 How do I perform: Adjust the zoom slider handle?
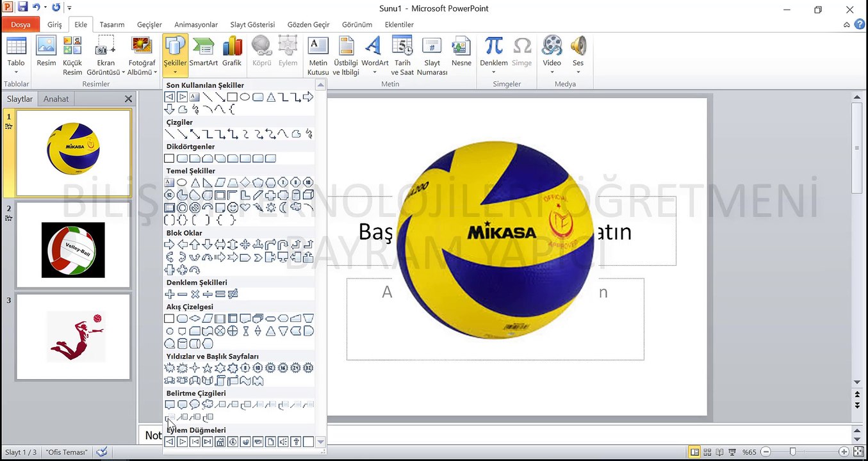(793, 452)
